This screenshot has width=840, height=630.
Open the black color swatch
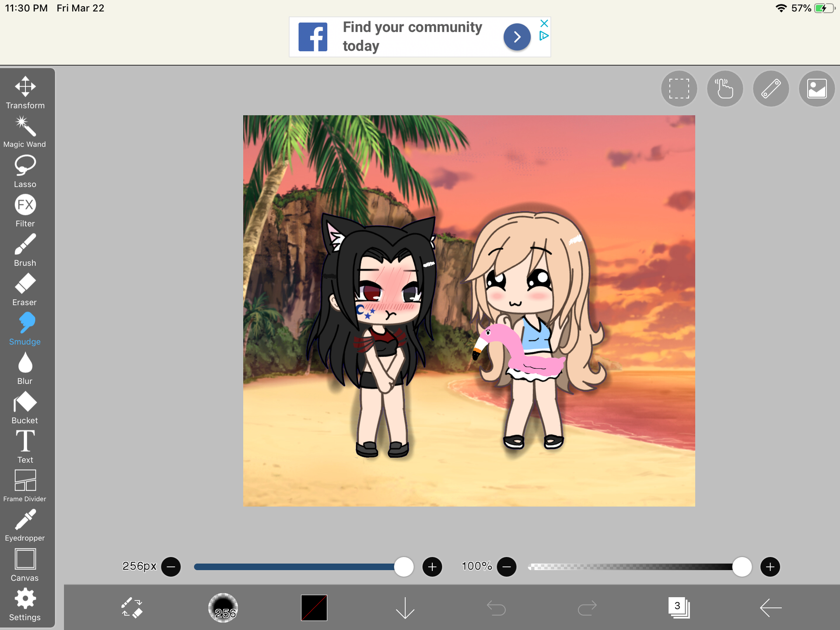(314, 608)
